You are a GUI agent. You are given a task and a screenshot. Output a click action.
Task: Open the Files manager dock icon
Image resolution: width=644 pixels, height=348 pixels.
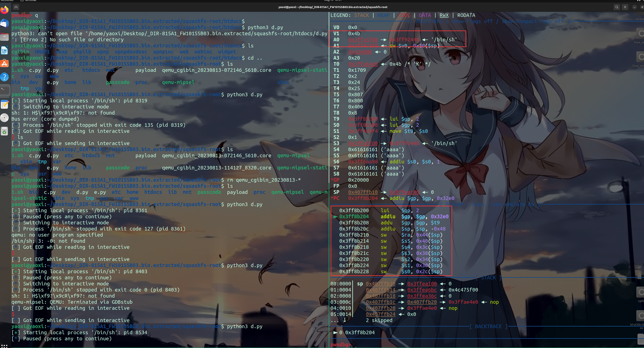pyautogui.click(x=5, y=37)
